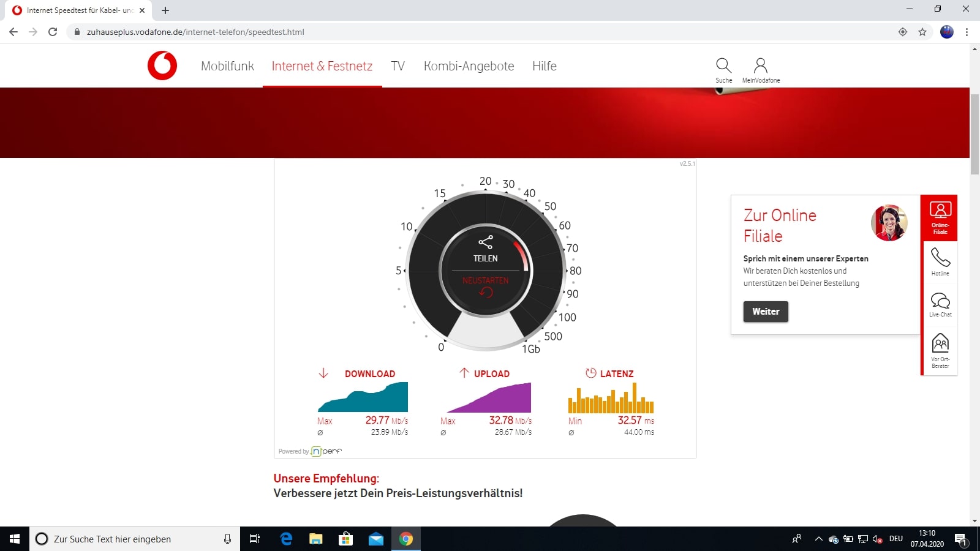Viewport: 980px width, 551px height.
Task: Open the Live-Chat sidebar icon
Action: pos(940,304)
